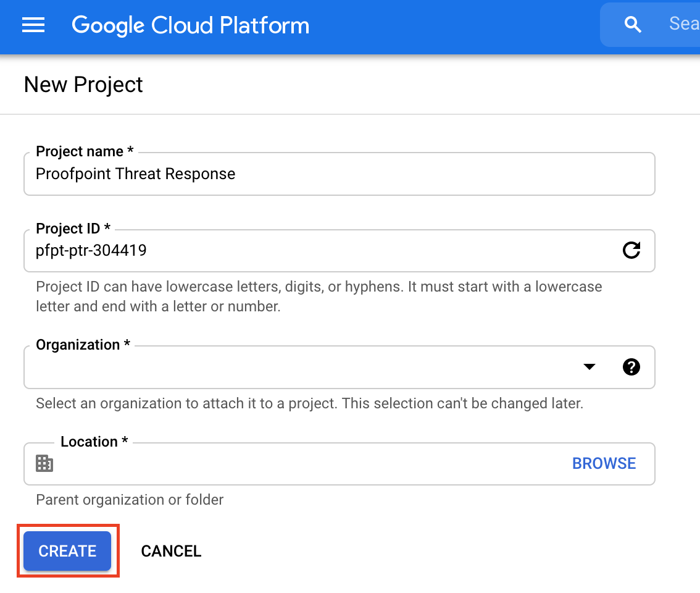Click the Project ID helper text
Screen dimensions: 700x593
pyautogui.click(x=319, y=296)
